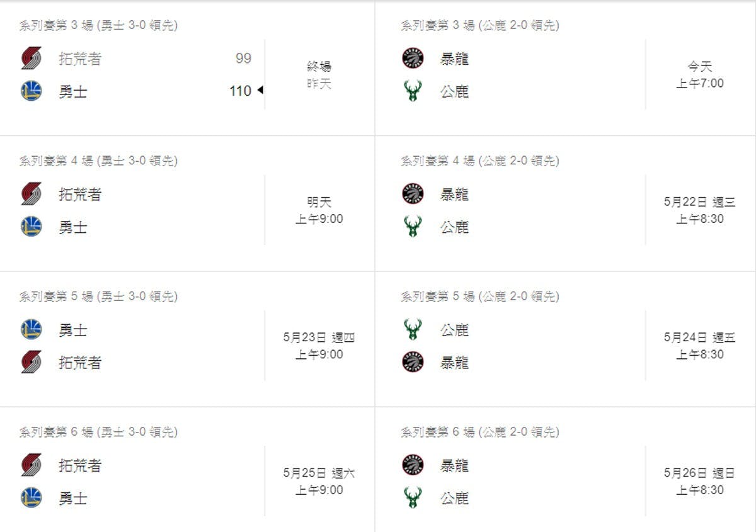Click the 5月26日 週日 game date
756x532 pixels.
pos(699,473)
